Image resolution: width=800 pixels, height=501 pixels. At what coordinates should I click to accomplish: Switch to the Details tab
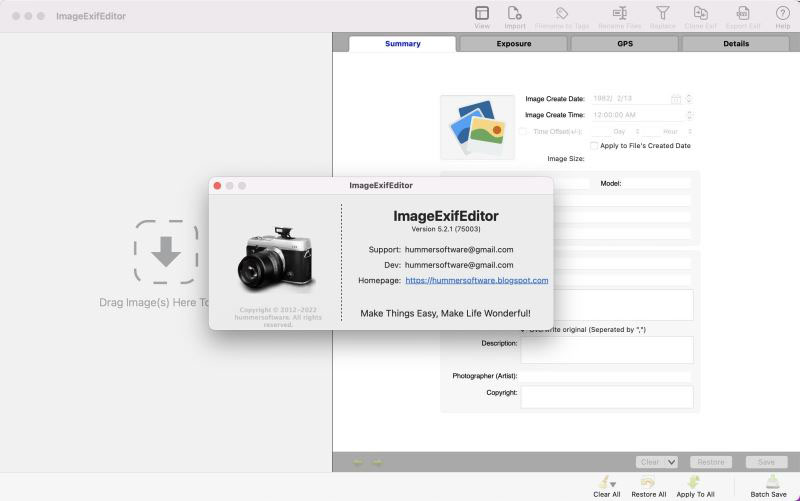736,44
